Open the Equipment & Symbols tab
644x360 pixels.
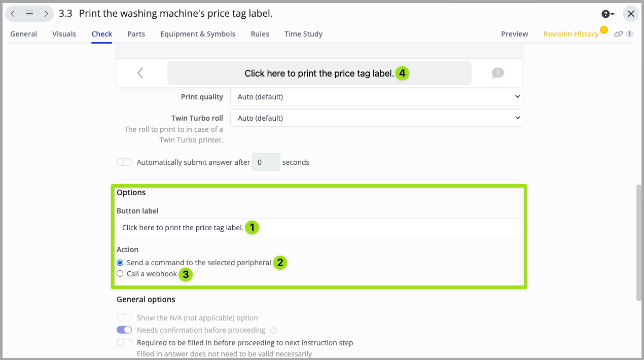[198, 34]
